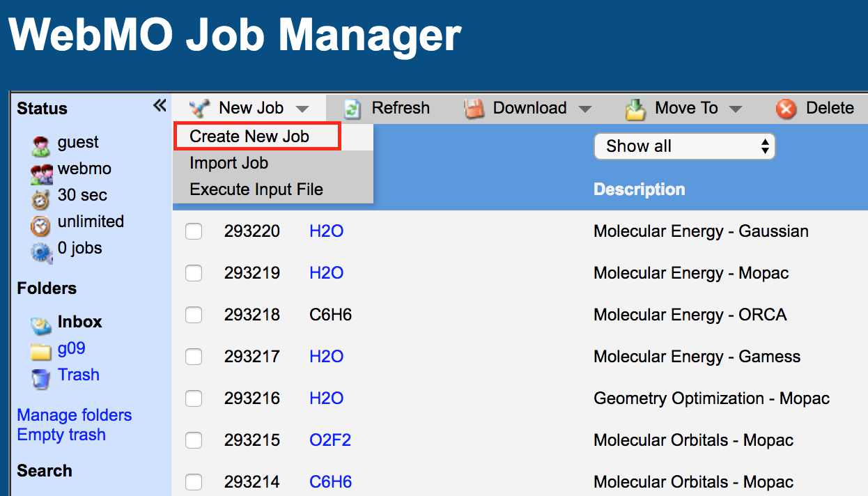Open the Show all filter dropdown
Viewport: 868px width, 496px height.
tap(684, 146)
